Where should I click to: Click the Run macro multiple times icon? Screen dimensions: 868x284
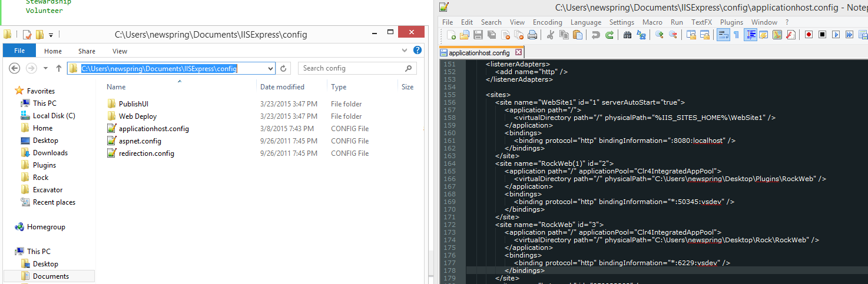[x=850, y=35]
